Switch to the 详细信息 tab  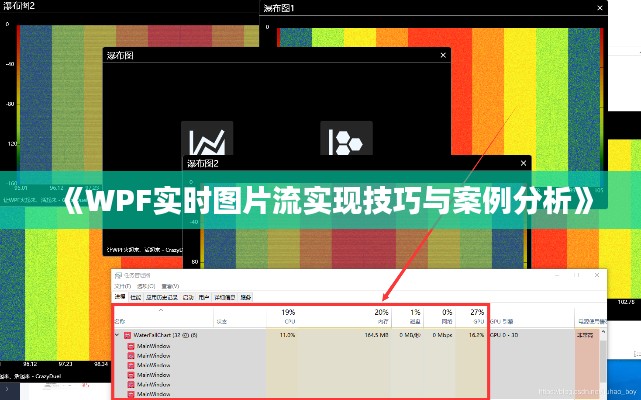click(x=225, y=297)
